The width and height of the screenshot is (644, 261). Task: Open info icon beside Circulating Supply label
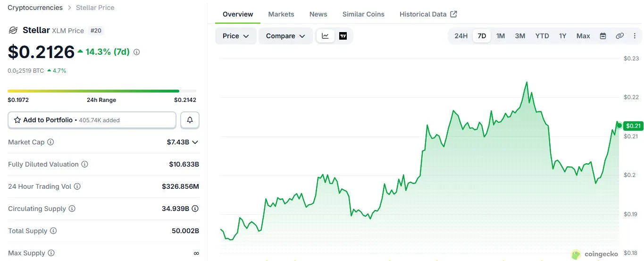[x=72, y=209]
